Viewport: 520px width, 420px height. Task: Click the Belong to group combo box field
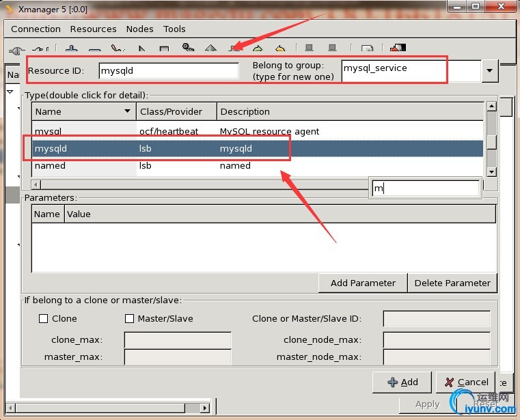pos(411,70)
